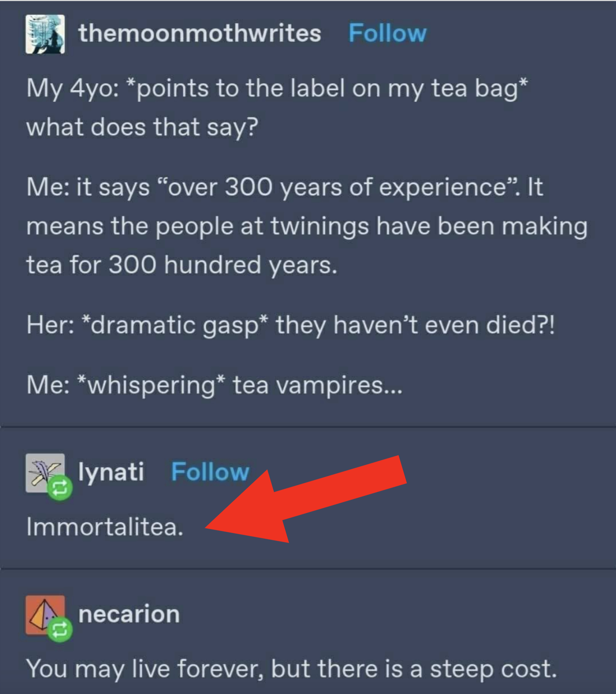
Task: Click the green reblog badge on necarion's avatar
Action: (60, 630)
